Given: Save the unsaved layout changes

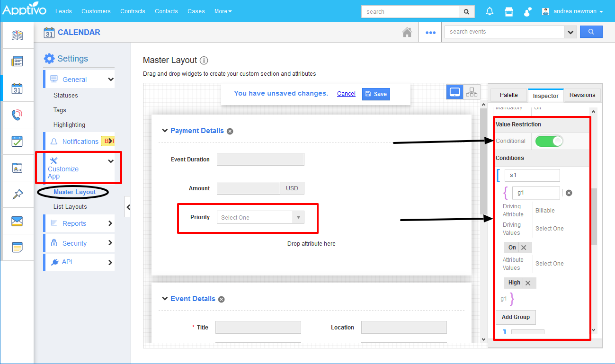Looking at the screenshot, I should tap(376, 94).
